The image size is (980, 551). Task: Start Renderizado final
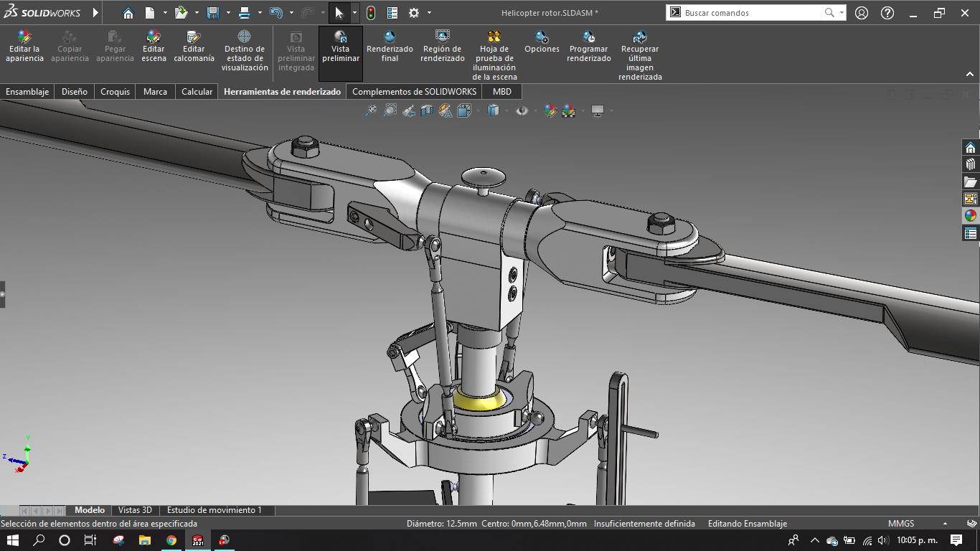390,47
